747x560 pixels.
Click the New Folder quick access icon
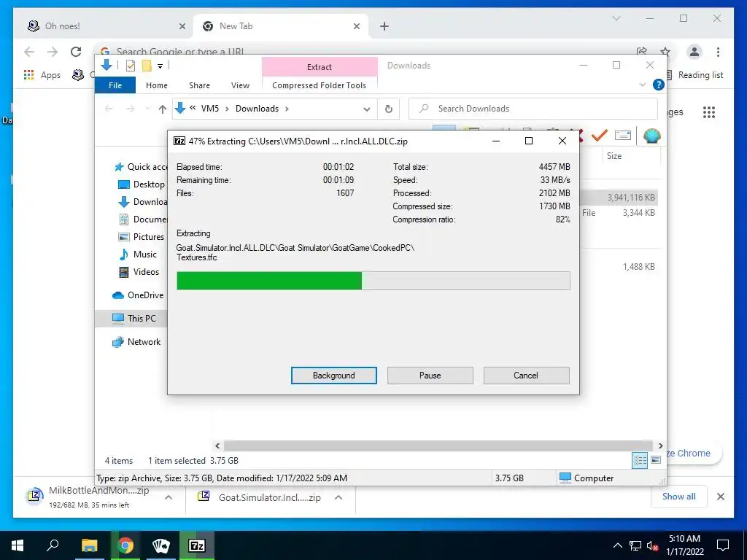tap(147, 65)
